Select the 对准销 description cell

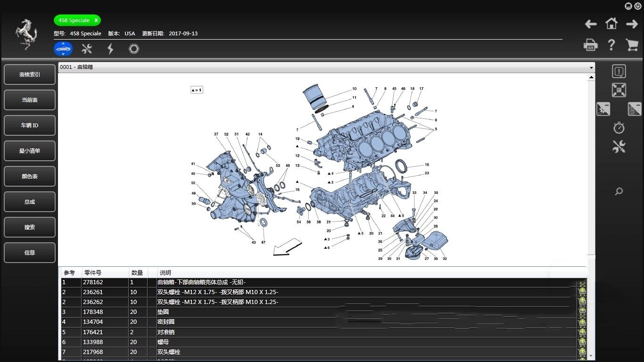[367, 332]
